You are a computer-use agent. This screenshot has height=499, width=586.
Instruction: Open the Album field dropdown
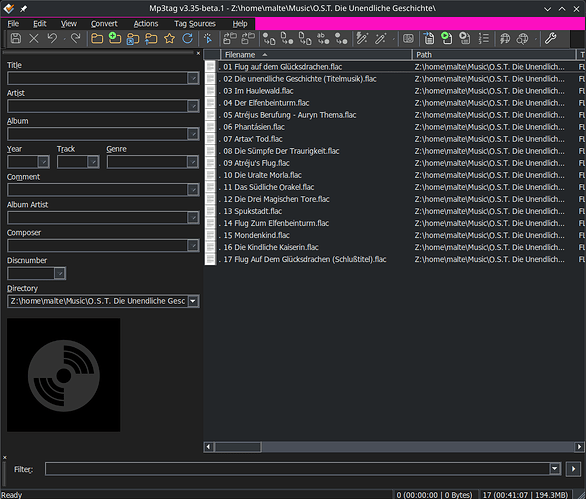pyautogui.click(x=193, y=134)
